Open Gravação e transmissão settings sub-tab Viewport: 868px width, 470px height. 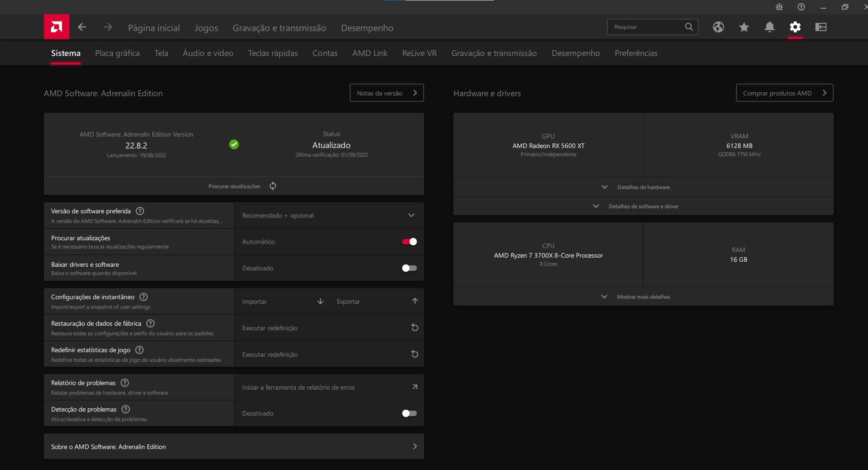(494, 53)
